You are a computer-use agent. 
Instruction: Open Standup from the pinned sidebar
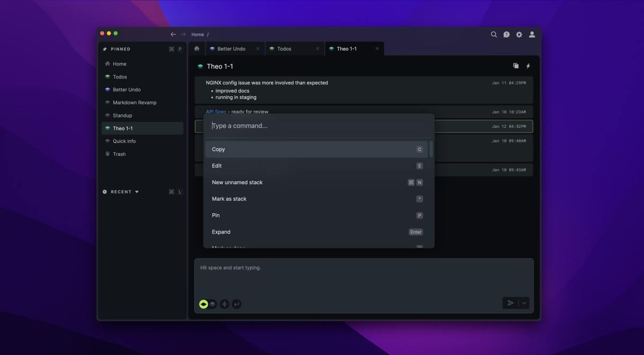122,115
